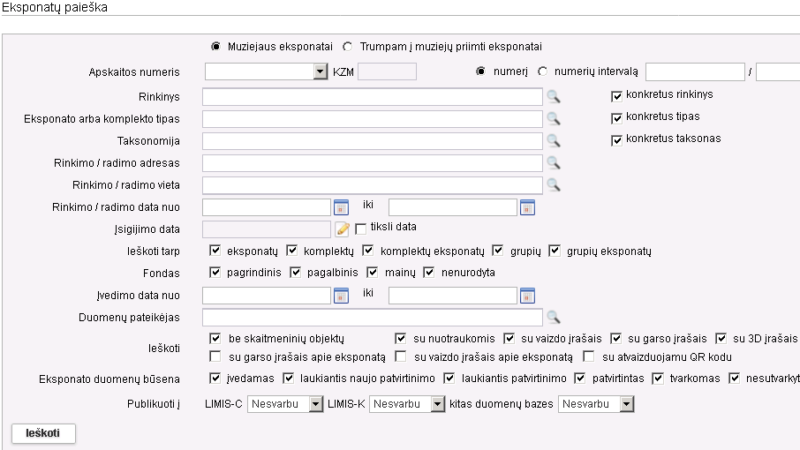Focus Rinkimo / radimo adresas field
Viewport: 800px width, 450px height.
pos(372,163)
